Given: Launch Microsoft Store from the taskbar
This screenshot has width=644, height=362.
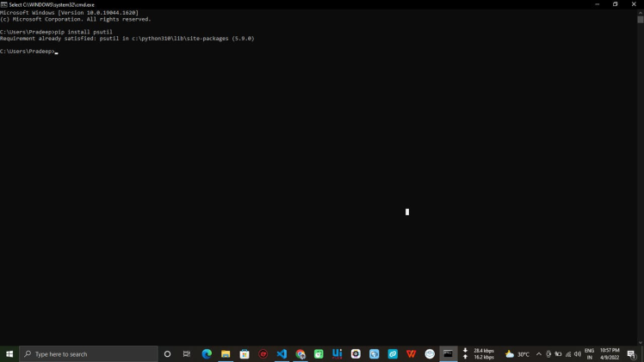Looking at the screenshot, I should (245, 354).
